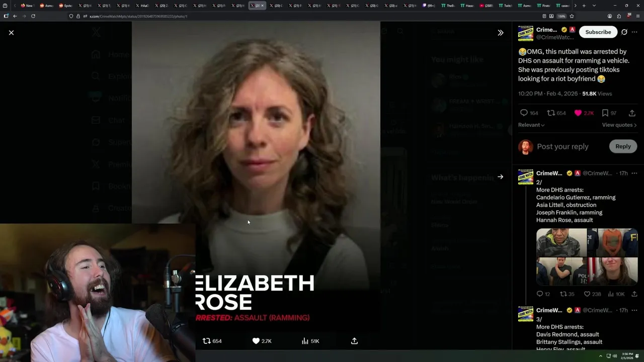The height and width of the screenshot is (362, 644).
Task: Expand the Relevant replies sort dropdown
Action: (x=531, y=125)
